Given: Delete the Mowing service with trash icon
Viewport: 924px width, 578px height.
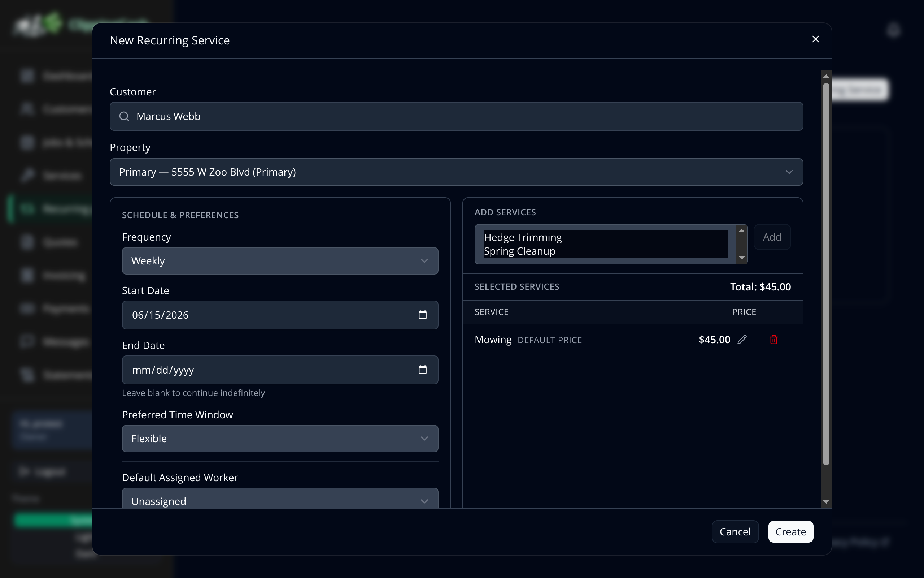Looking at the screenshot, I should [773, 340].
